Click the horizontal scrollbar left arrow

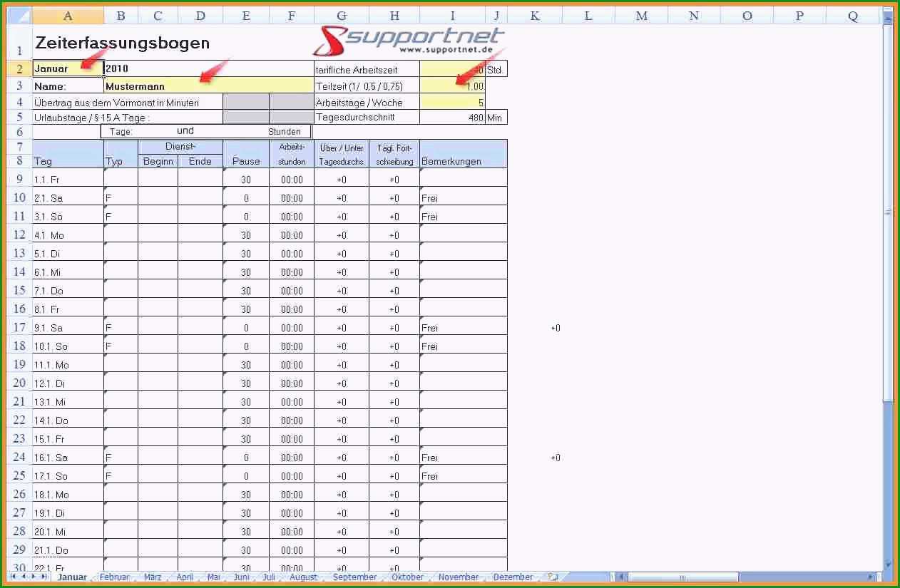(621, 577)
